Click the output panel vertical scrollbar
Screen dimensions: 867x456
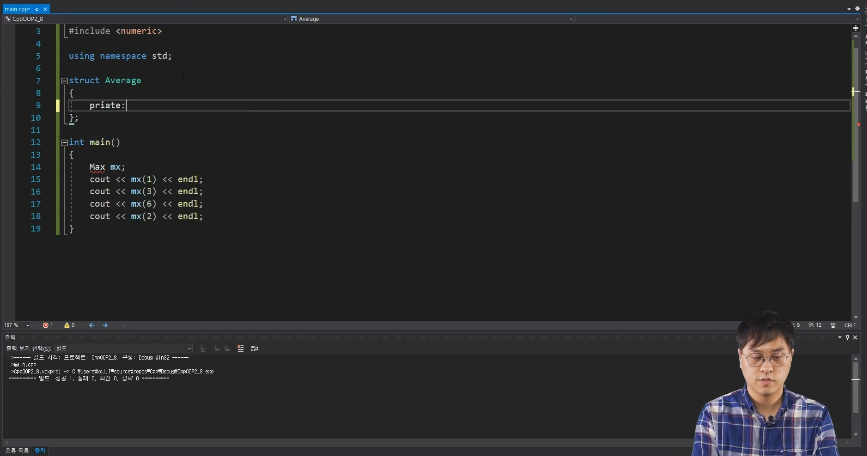pyautogui.click(x=855, y=387)
